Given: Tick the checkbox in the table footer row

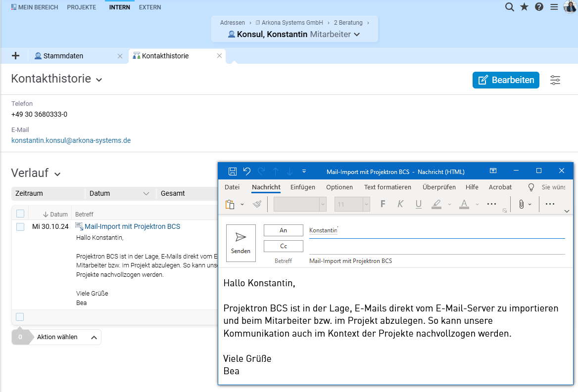Looking at the screenshot, I should point(20,317).
